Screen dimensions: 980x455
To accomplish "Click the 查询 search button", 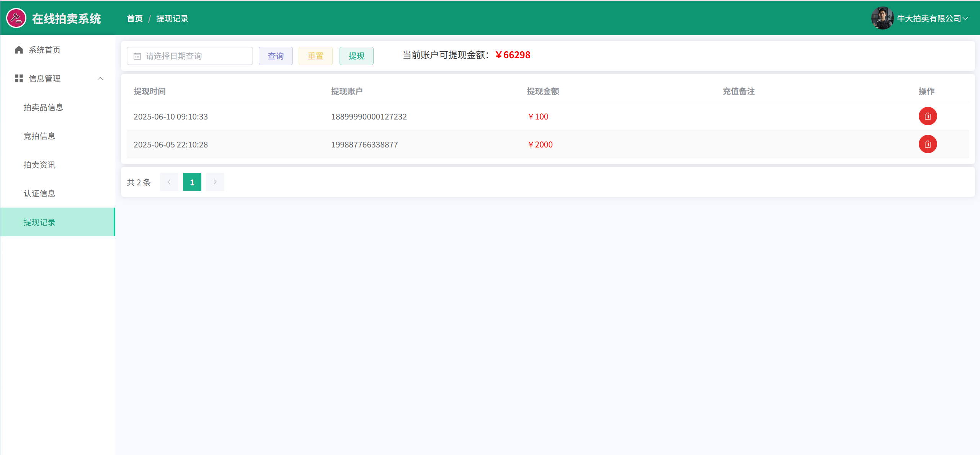I will [x=276, y=56].
